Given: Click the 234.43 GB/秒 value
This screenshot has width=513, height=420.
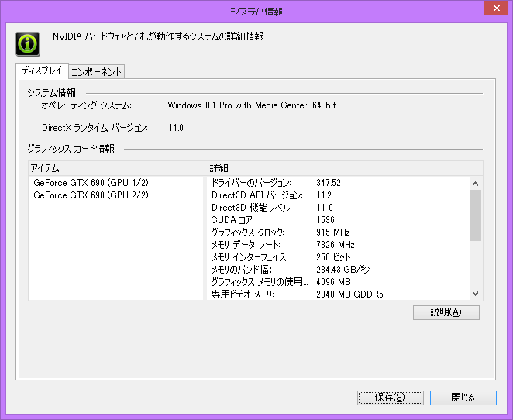Looking at the screenshot, I should coord(343,270).
